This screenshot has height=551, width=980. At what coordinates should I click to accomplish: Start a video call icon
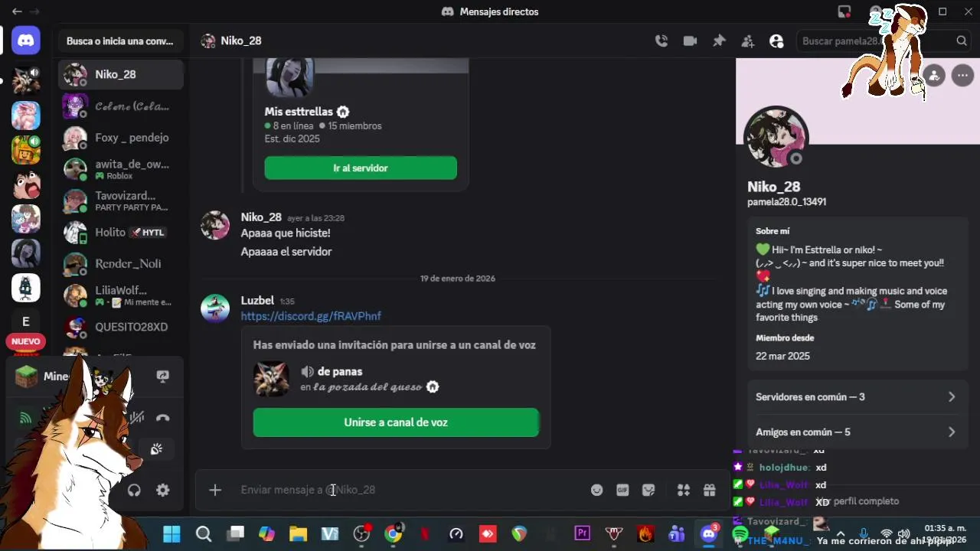690,41
